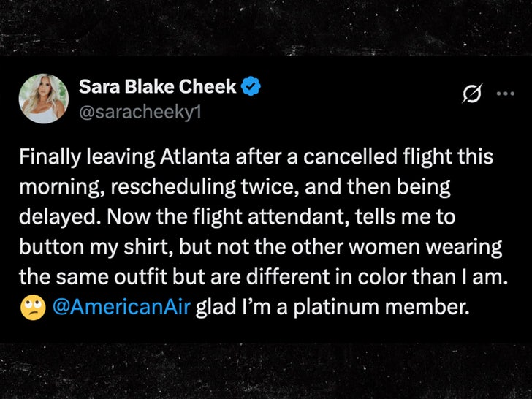Open the Sara Blake Cheek display name
This screenshot has width=532, height=399.
pyautogui.click(x=157, y=87)
